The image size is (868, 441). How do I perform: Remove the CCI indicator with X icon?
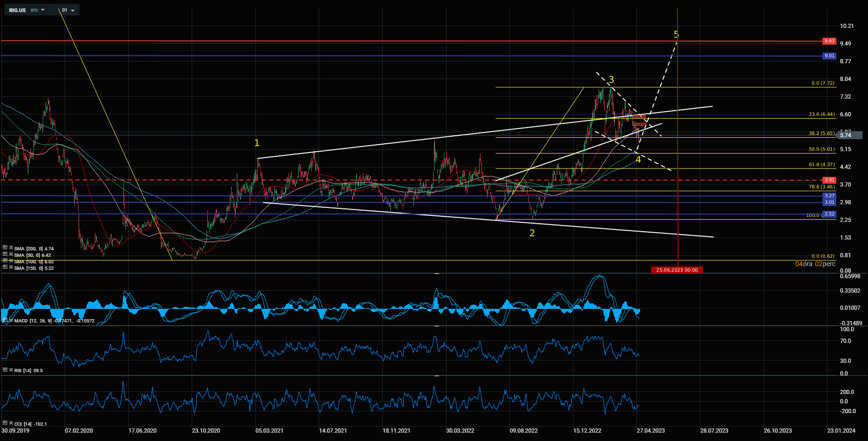tap(11, 423)
